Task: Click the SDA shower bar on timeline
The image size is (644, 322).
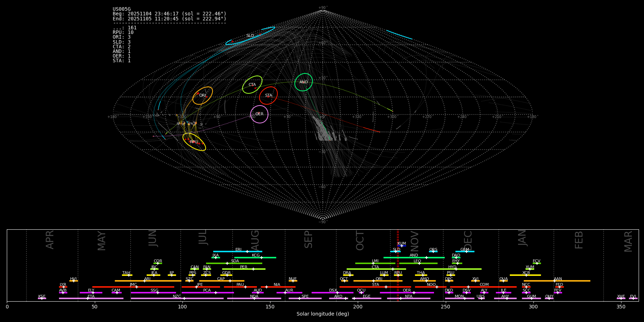Action: [x=234, y=263]
